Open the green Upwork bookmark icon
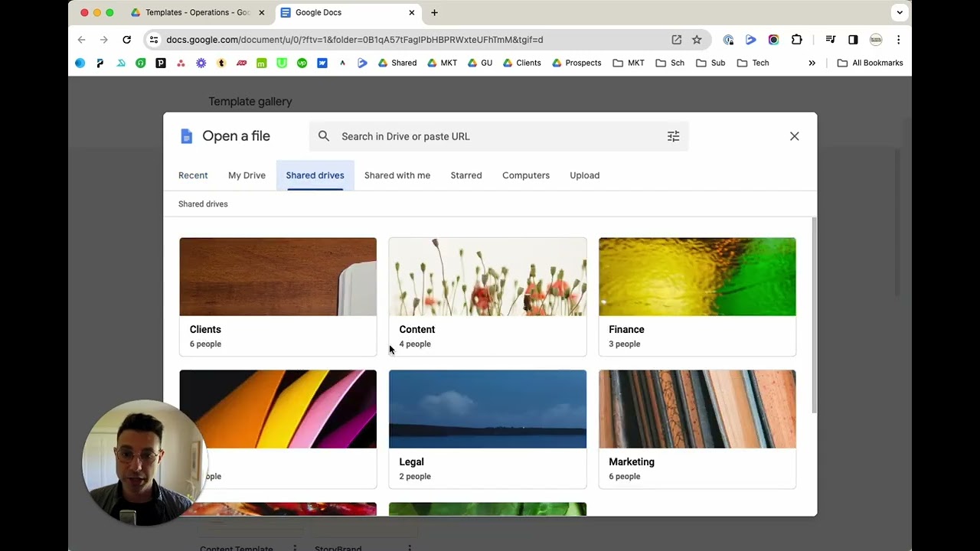This screenshot has width=980, height=551. click(302, 63)
